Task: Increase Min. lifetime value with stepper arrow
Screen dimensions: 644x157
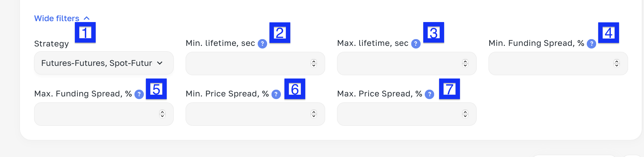Action: 314,61
